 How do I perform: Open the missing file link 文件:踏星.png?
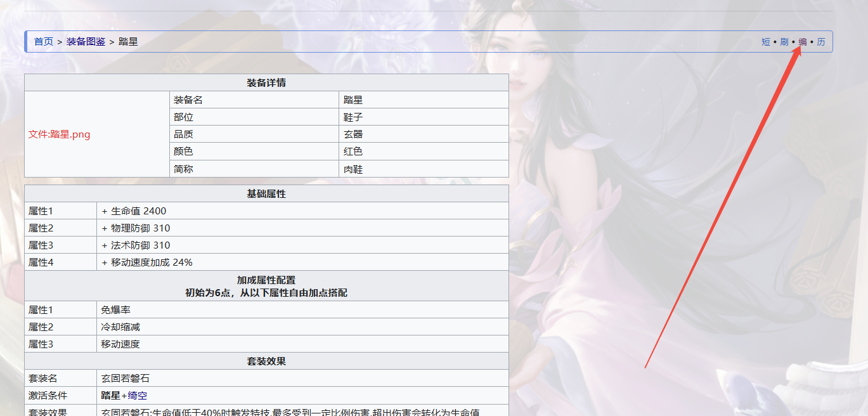(x=60, y=134)
